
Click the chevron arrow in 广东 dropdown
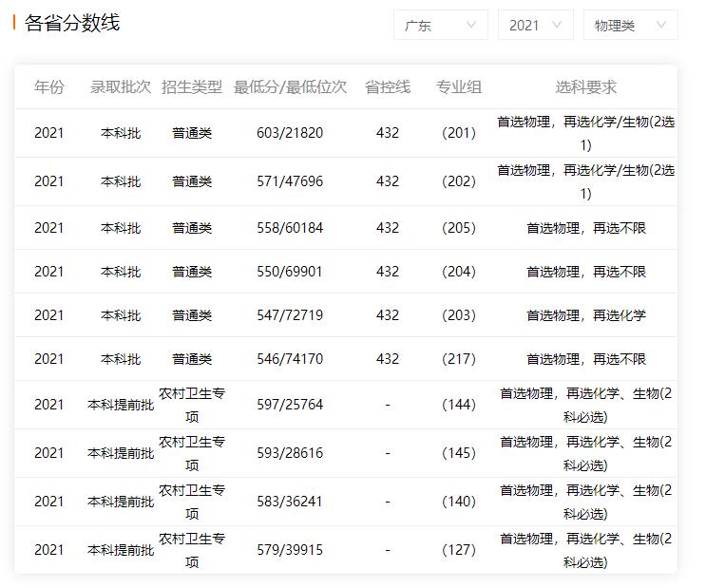click(x=471, y=26)
